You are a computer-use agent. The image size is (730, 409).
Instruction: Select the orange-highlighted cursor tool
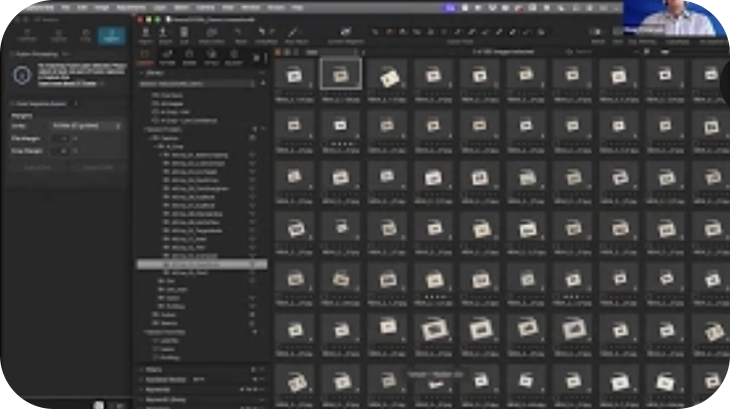[389, 32]
